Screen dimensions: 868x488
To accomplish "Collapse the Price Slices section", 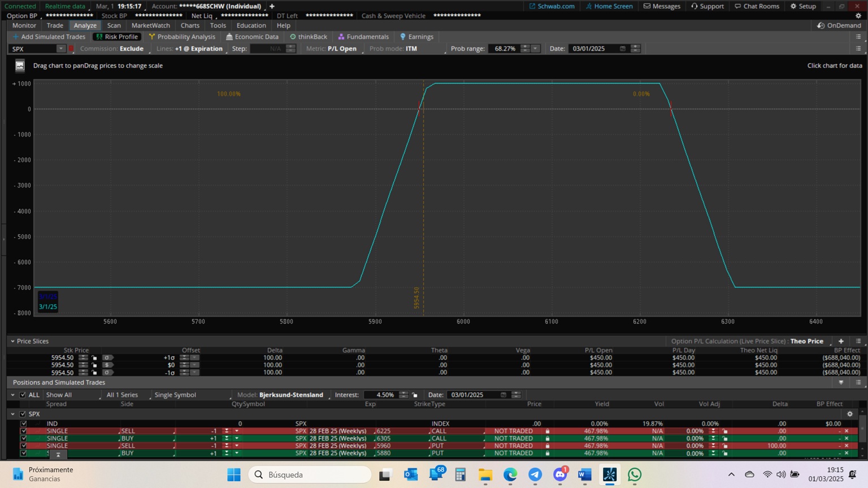I will (x=12, y=341).
